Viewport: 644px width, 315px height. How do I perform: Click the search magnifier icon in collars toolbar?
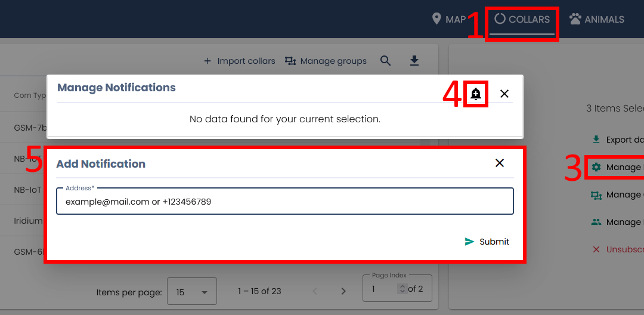(386, 61)
